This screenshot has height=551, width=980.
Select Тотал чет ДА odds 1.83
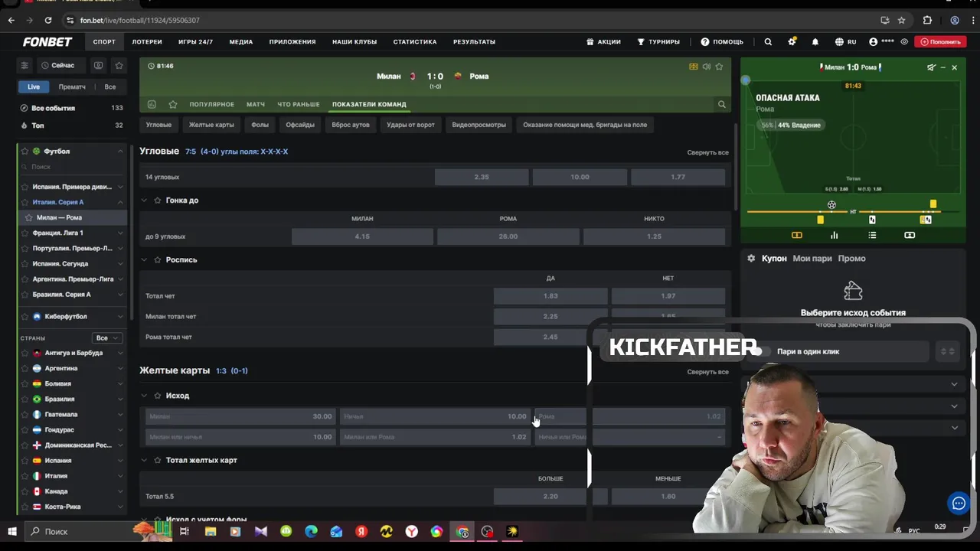550,296
